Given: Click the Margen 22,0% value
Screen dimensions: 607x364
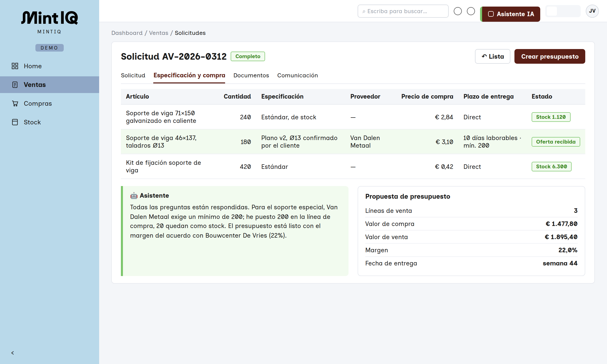Looking at the screenshot, I should (568, 250).
